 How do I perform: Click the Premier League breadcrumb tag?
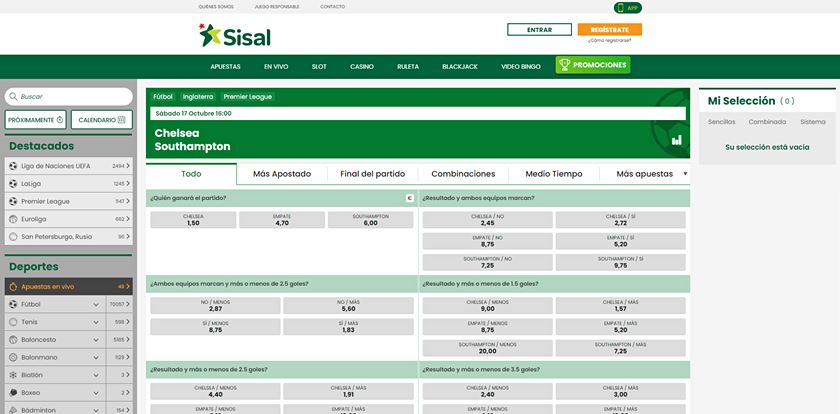point(248,97)
